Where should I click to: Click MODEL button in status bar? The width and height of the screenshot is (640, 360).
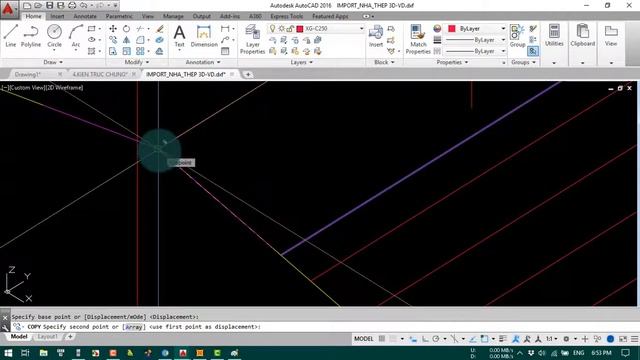pos(363,338)
